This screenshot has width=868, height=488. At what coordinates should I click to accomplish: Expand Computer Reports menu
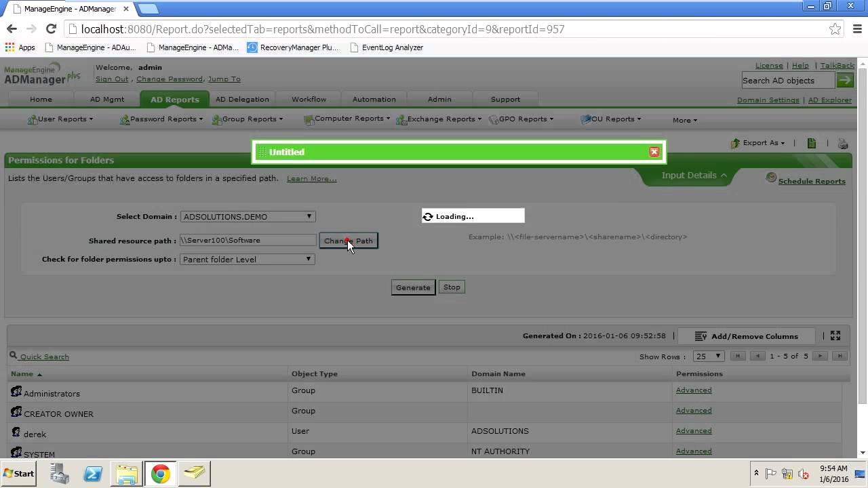pyautogui.click(x=347, y=119)
